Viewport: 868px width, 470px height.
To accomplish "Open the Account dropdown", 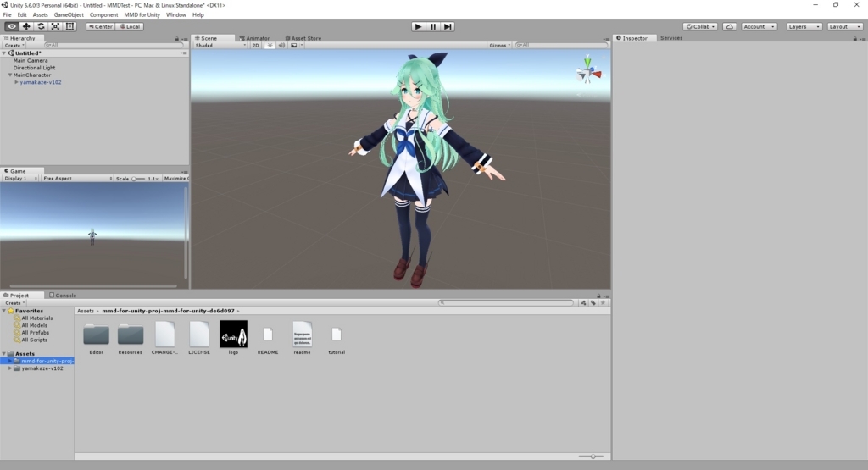I will click(x=759, y=26).
